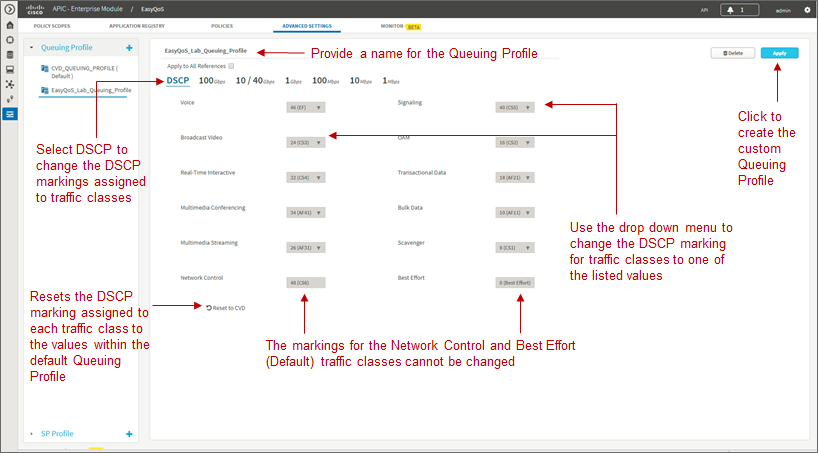Click the Reset to CVD link

tap(226, 308)
